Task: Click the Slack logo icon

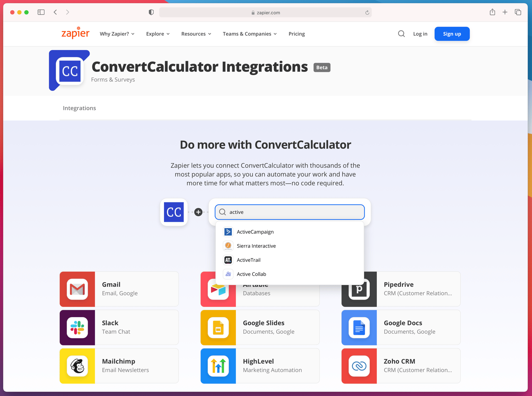Action: 77,327
